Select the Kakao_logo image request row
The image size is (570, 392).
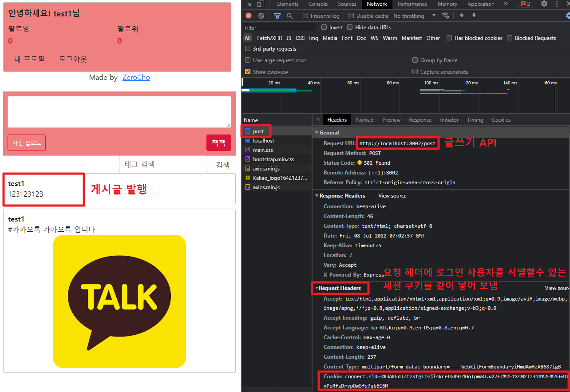click(277, 178)
